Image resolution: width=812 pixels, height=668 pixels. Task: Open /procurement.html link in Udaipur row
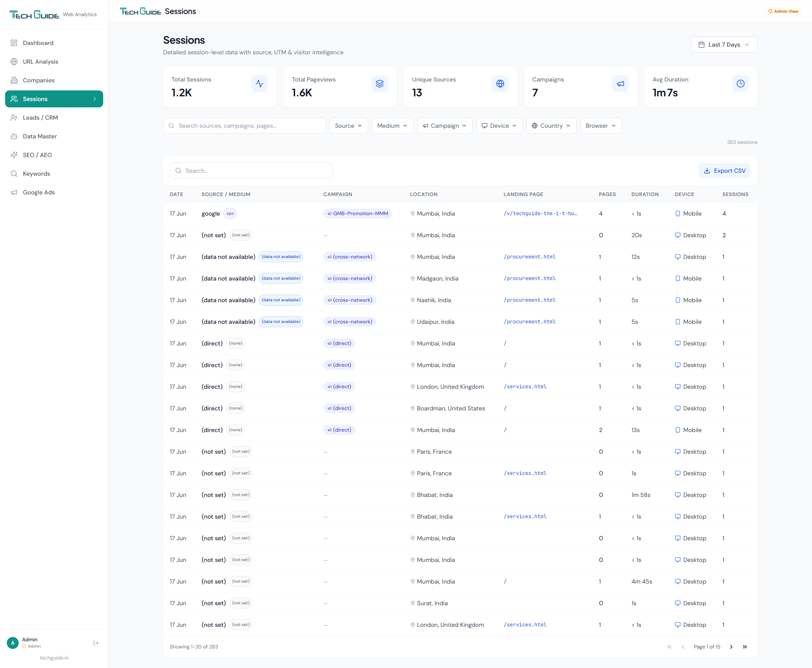pyautogui.click(x=530, y=322)
